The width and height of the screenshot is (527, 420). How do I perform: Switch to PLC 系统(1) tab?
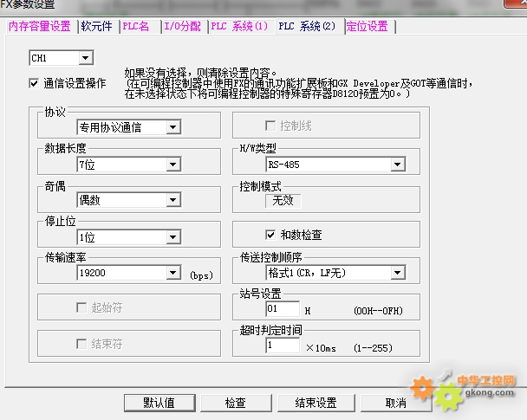coord(239,26)
